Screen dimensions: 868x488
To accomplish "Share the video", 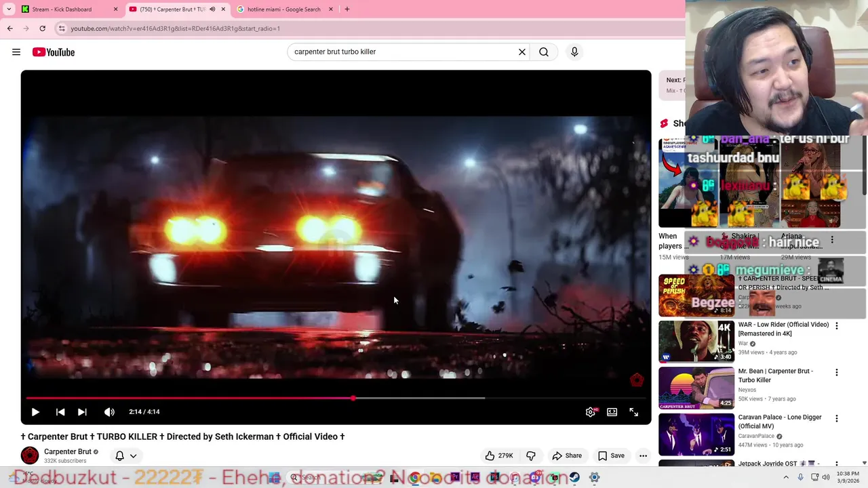I will (x=567, y=455).
